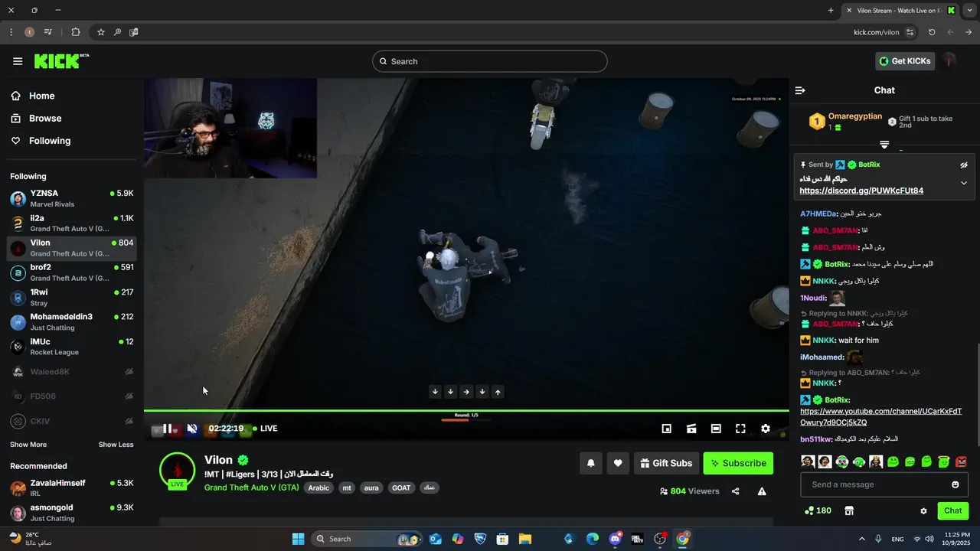Toggle notification bell for Vilon
The image size is (980, 551).
click(591, 463)
